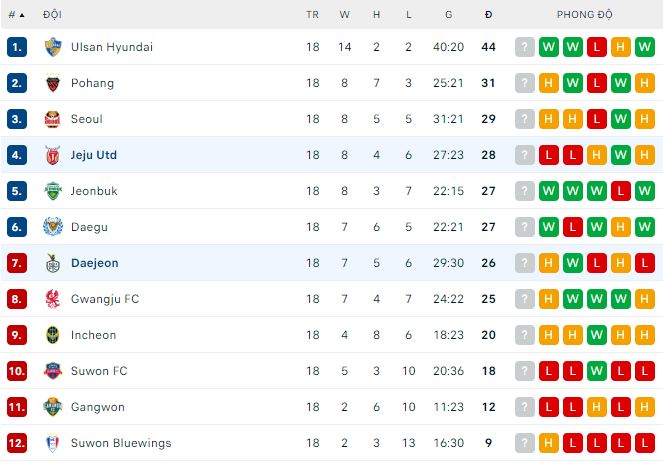This screenshot has height=467, width=663.
Task: Click the Daegu club logo
Action: coord(53,227)
